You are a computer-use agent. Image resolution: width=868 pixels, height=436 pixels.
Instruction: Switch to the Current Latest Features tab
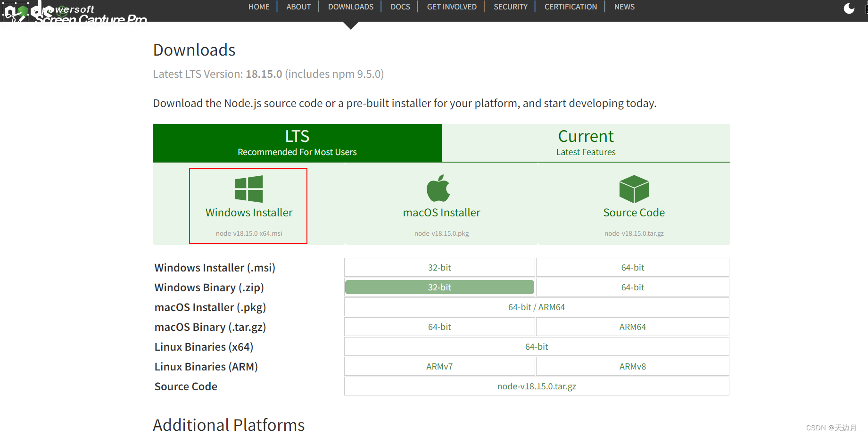pyautogui.click(x=586, y=143)
